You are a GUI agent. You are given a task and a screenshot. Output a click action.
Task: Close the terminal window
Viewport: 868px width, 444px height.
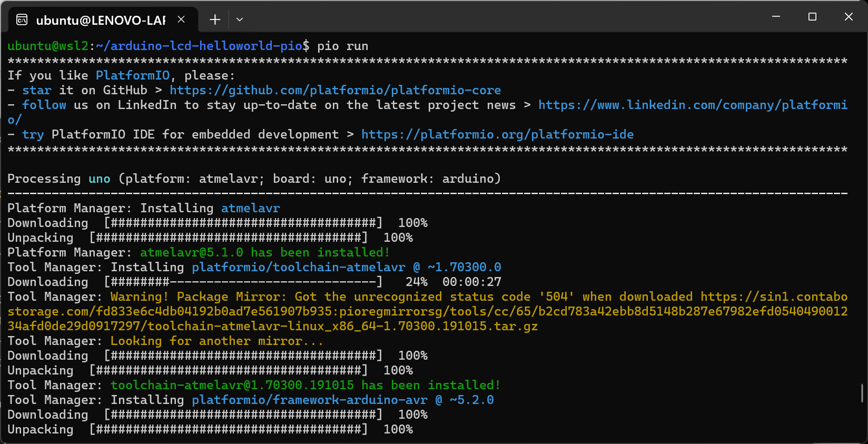click(849, 17)
